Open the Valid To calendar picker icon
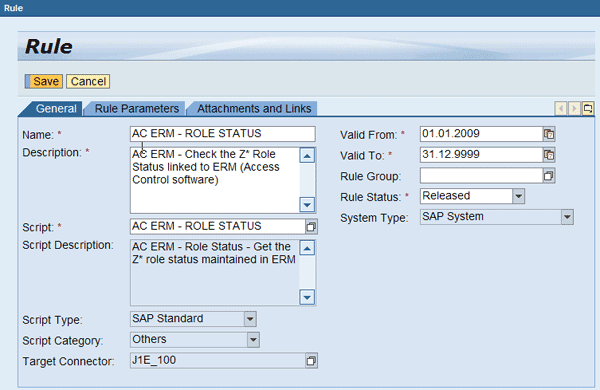600x390 pixels. [549, 155]
